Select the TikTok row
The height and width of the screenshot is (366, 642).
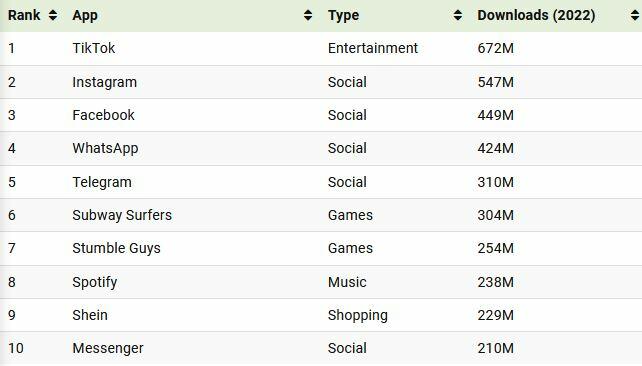coord(321,48)
